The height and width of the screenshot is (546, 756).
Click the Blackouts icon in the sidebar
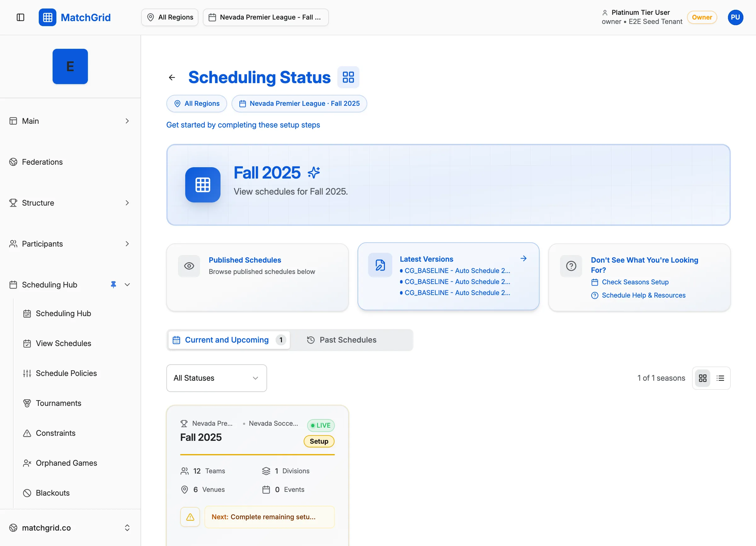click(x=27, y=493)
